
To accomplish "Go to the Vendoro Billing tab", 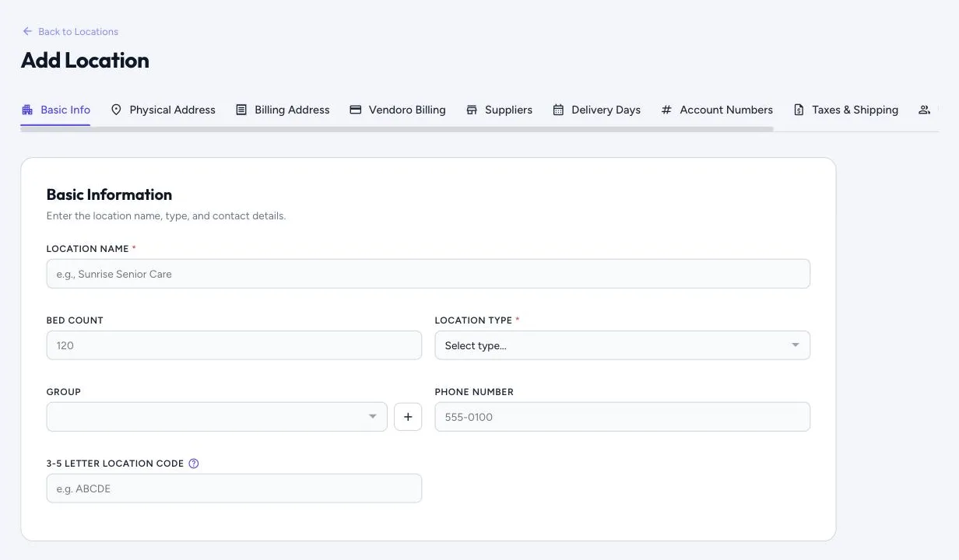I will 398,110.
